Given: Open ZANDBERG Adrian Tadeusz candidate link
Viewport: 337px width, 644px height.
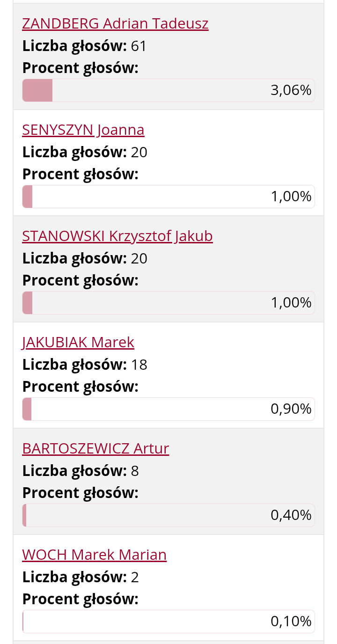Looking at the screenshot, I should (x=115, y=23).
